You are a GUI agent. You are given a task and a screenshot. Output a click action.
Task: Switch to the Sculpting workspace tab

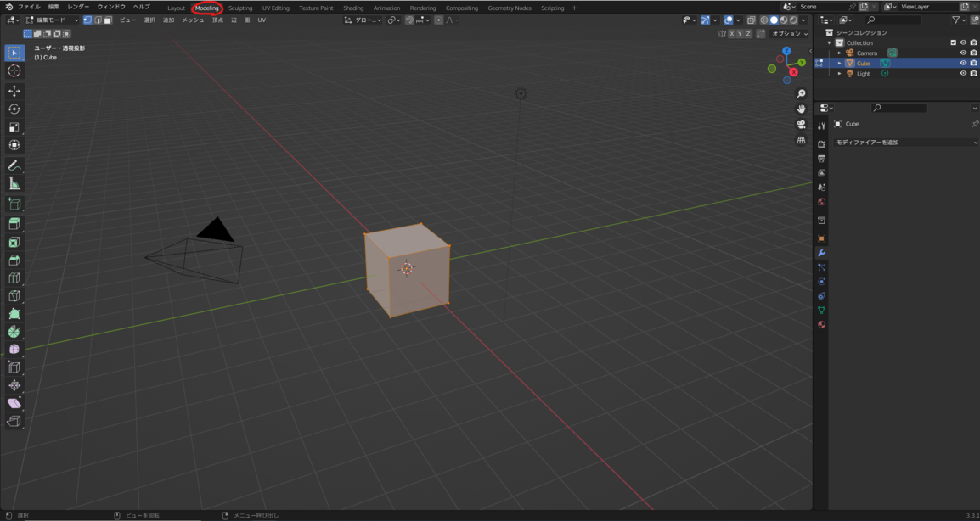(x=240, y=8)
